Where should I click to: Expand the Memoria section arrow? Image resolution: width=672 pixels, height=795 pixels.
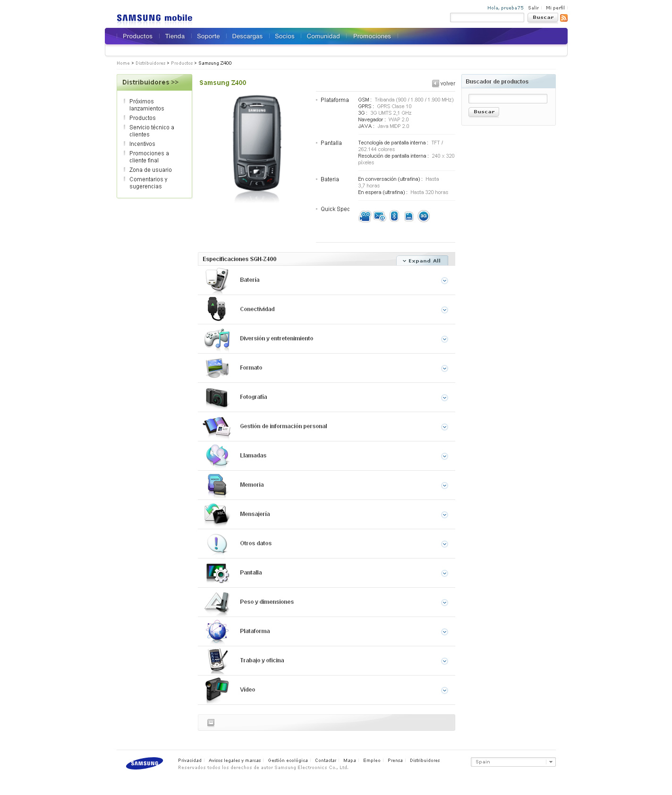coord(444,486)
